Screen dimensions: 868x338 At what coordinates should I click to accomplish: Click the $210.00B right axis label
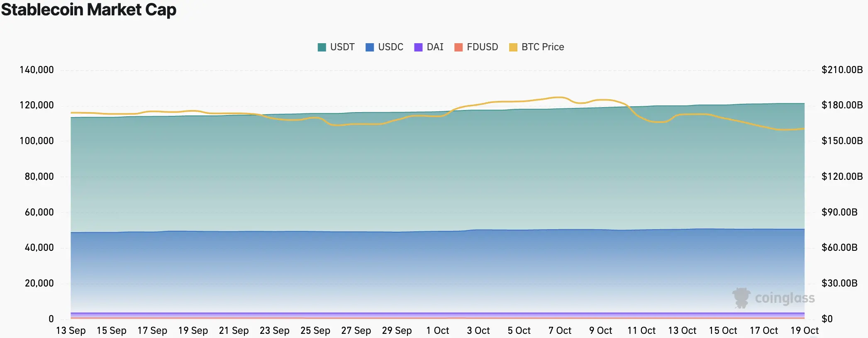[842, 70]
